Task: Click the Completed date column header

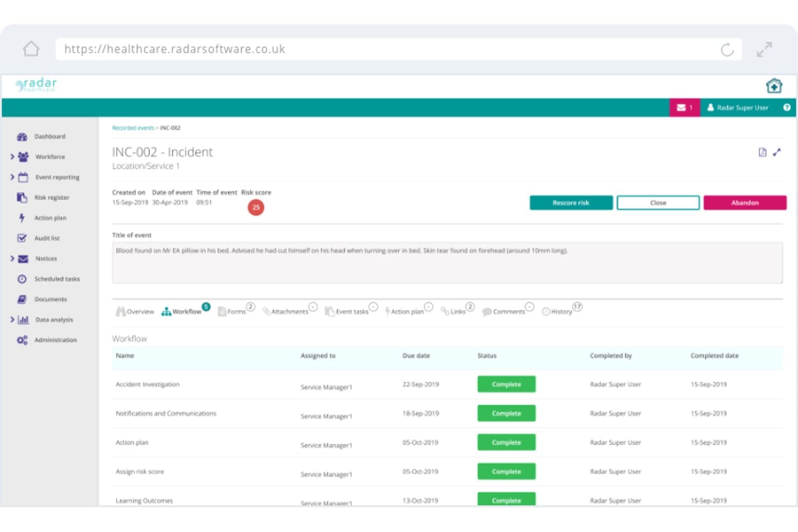Action: (x=714, y=356)
